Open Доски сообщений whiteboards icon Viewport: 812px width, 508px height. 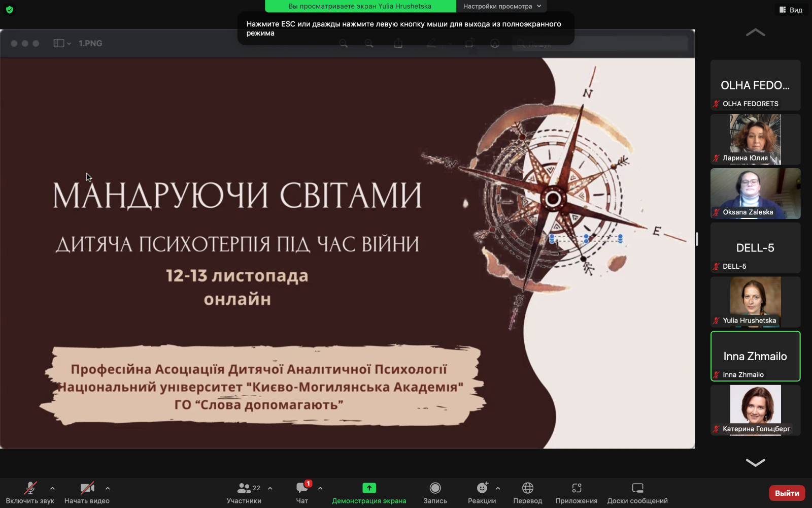point(637,488)
